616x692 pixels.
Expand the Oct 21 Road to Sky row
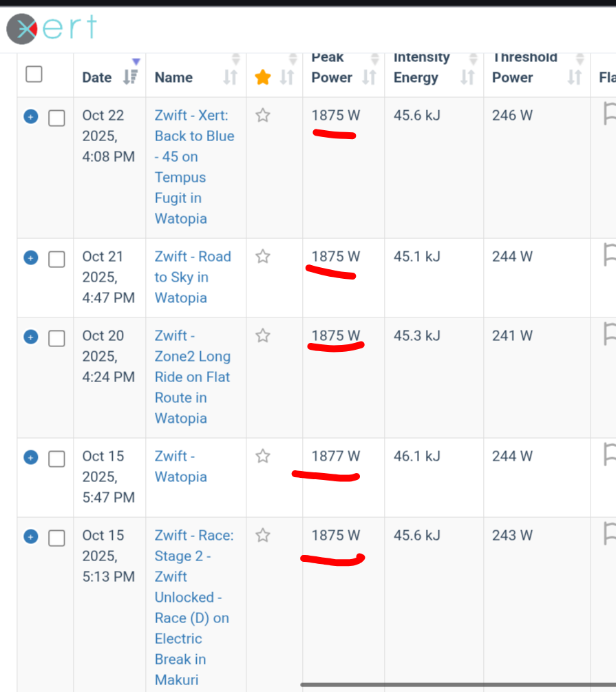point(30,258)
